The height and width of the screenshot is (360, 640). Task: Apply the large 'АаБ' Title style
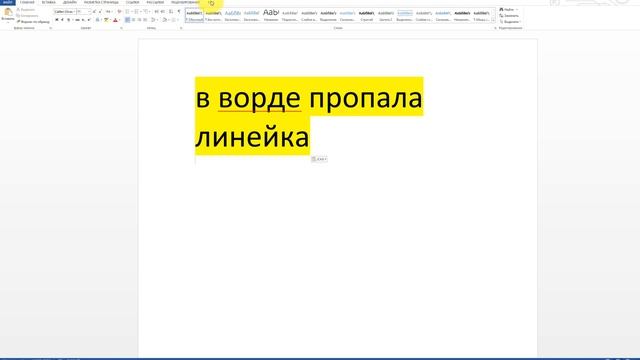point(271,16)
